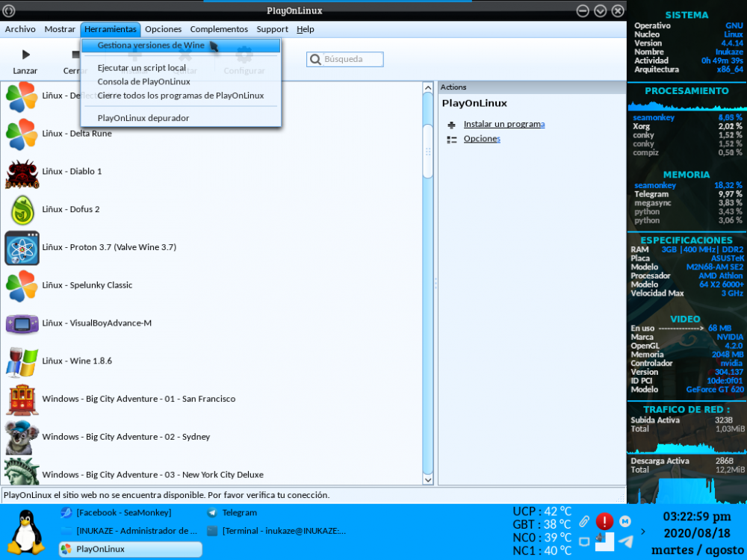This screenshot has width=747, height=560.
Task: Click the Lanzar play icon in toolbar
Action: coord(25,55)
